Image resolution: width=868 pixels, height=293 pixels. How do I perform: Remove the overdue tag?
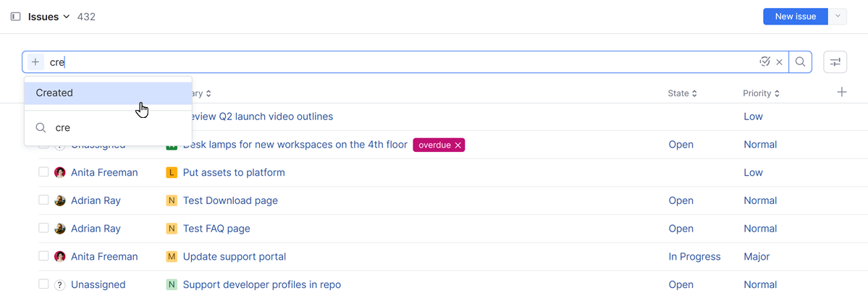click(x=458, y=145)
